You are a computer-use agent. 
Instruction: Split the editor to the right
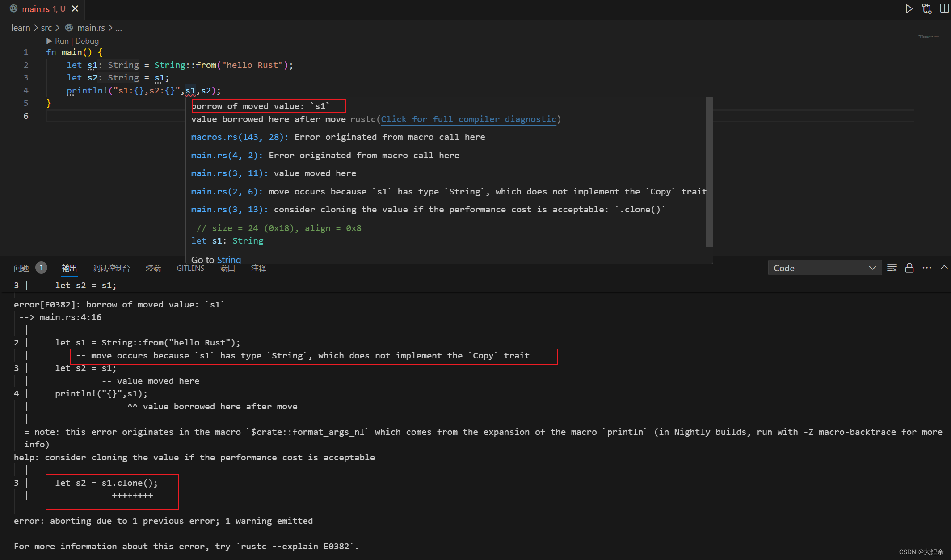944,9
